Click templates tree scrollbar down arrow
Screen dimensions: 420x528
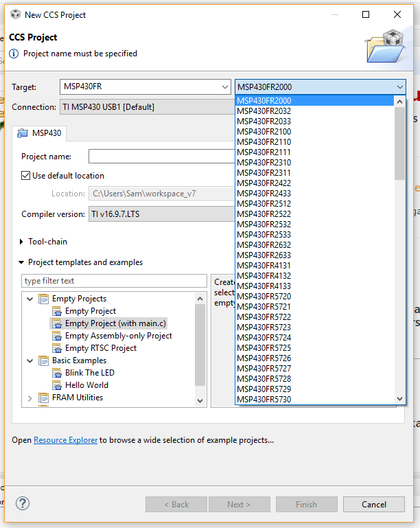[200, 400]
